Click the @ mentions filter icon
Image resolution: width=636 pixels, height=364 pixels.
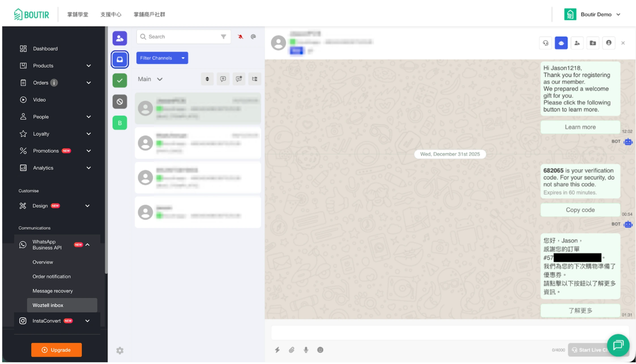coord(253,37)
